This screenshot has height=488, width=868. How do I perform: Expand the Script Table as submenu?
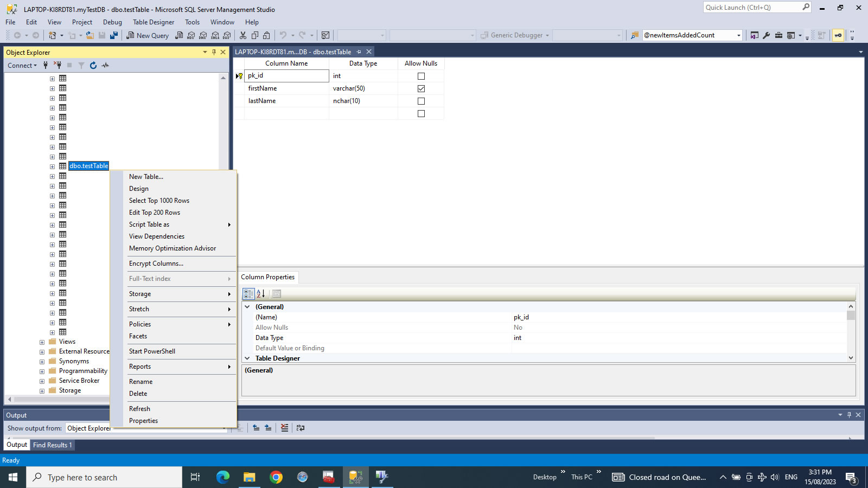click(x=179, y=224)
